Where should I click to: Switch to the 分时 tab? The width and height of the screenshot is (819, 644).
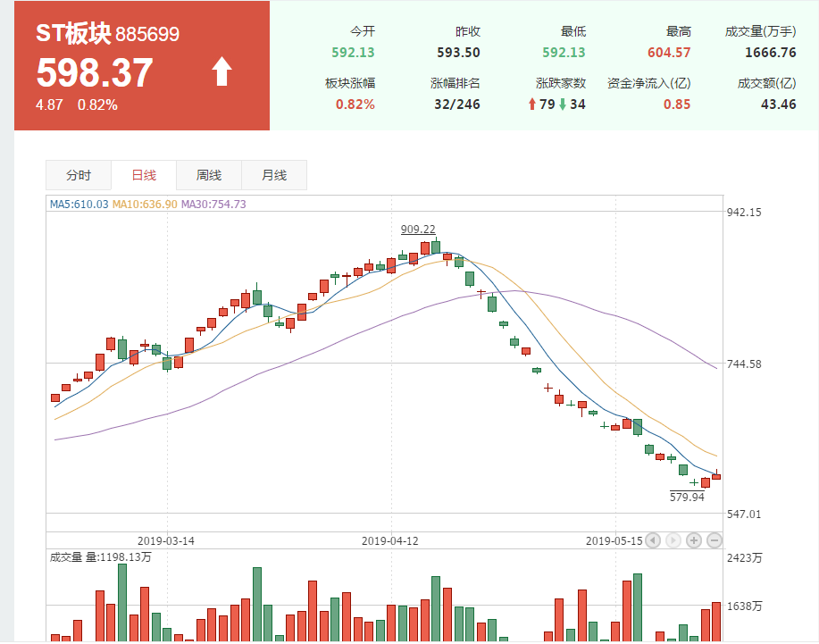(x=79, y=175)
